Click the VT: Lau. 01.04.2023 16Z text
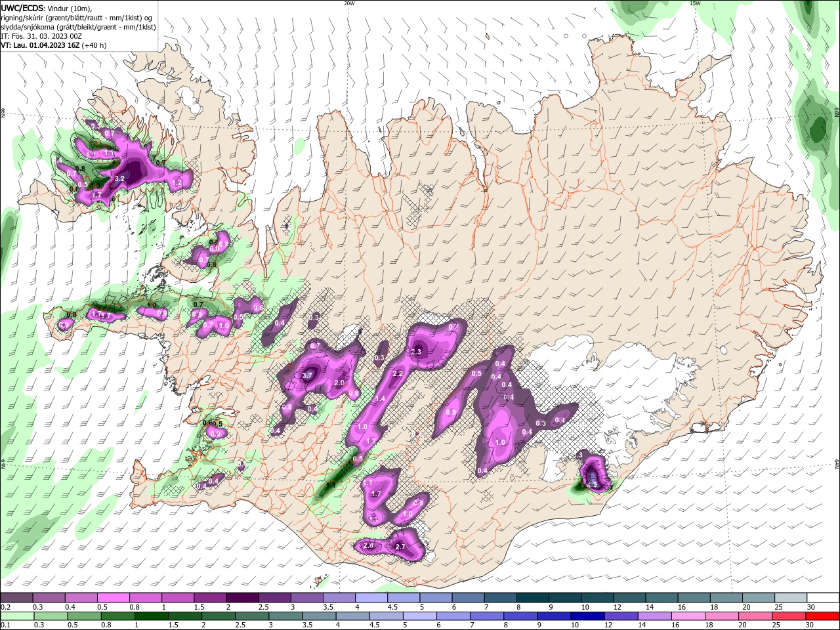 [x=41, y=45]
